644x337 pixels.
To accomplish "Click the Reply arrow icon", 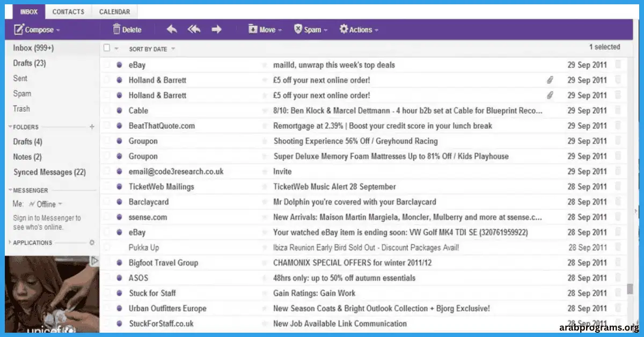I will click(172, 30).
